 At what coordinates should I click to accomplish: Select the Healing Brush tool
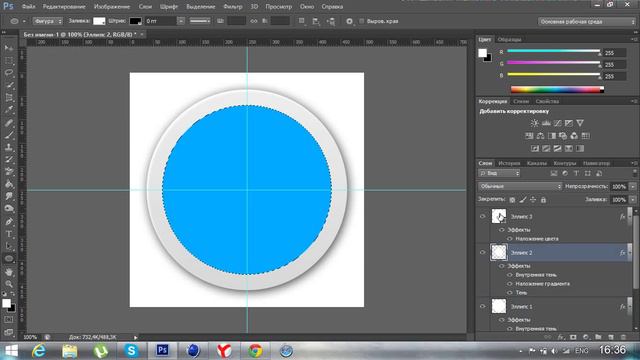point(9,123)
